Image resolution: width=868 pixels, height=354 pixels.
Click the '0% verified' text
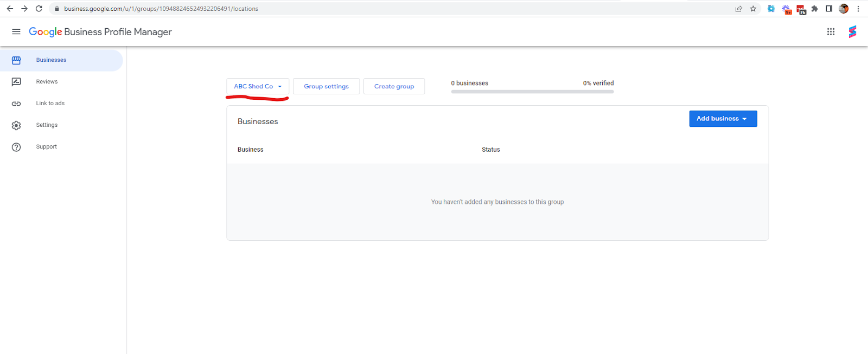[x=598, y=83]
